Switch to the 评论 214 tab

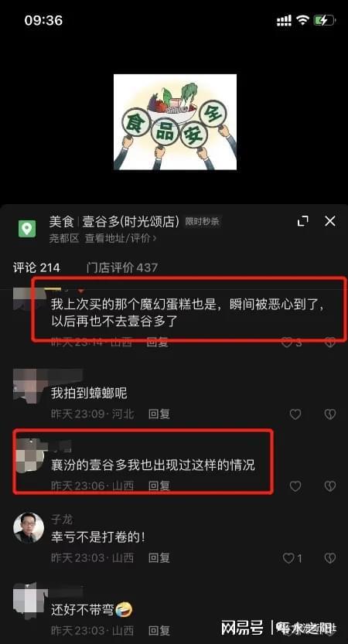(36, 268)
